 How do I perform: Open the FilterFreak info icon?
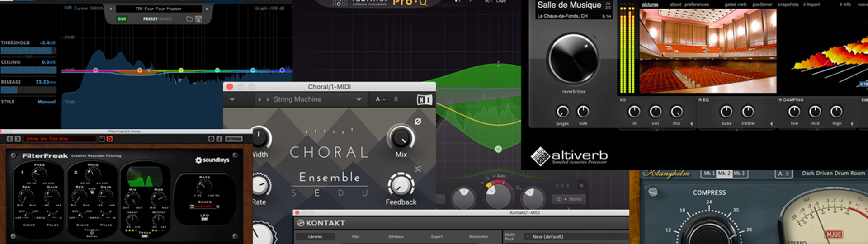coord(219,139)
